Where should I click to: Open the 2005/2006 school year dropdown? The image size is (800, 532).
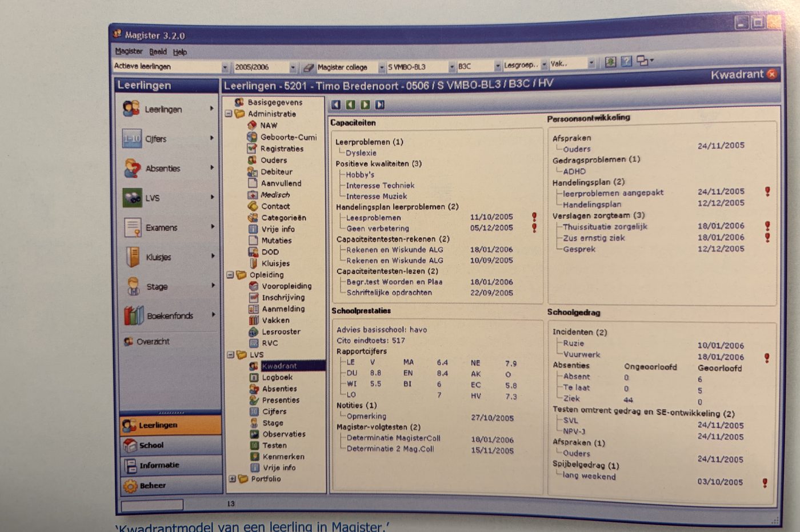(x=293, y=67)
